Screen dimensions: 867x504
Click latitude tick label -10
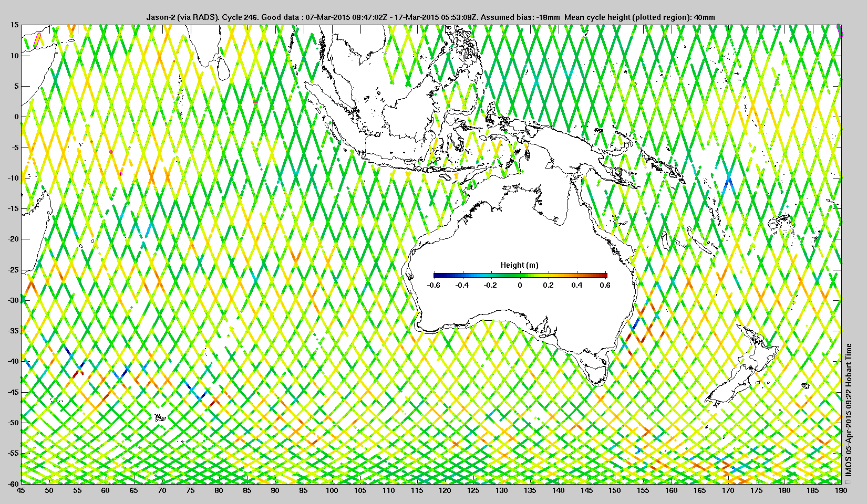click(x=13, y=178)
